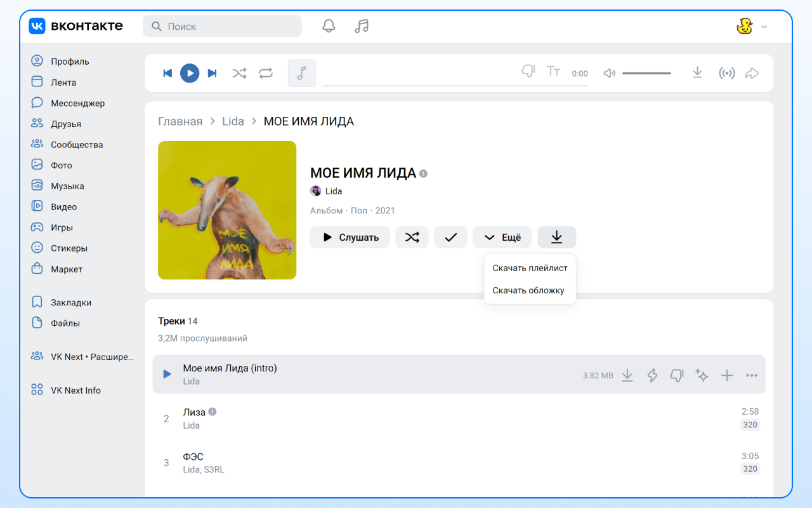This screenshot has height=508, width=812.
Task: Show lyrics using the Tt icon
Action: [553, 71]
